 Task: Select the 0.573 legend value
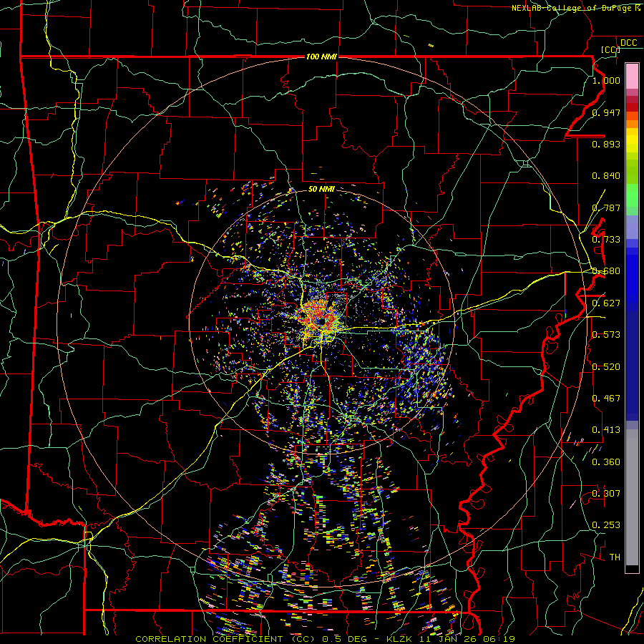coord(606,335)
